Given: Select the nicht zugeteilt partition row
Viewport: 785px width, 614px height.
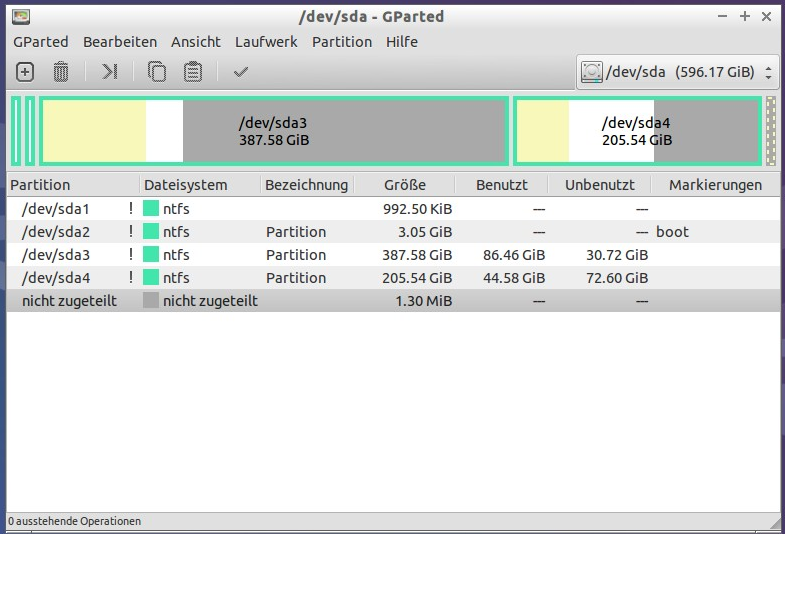Looking at the screenshot, I should [393, 300].
